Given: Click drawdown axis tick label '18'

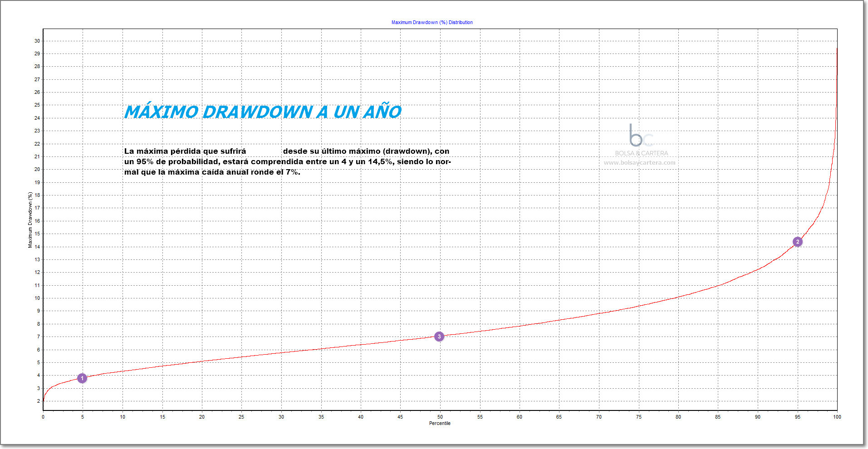Looking at the screenshot, I should 37,195.
